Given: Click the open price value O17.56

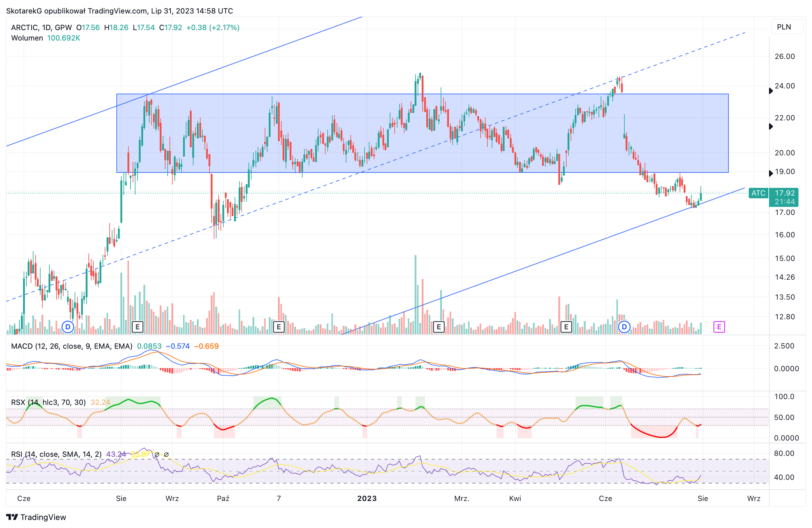Looking at the screenshot, I should (x=88, y=27).
